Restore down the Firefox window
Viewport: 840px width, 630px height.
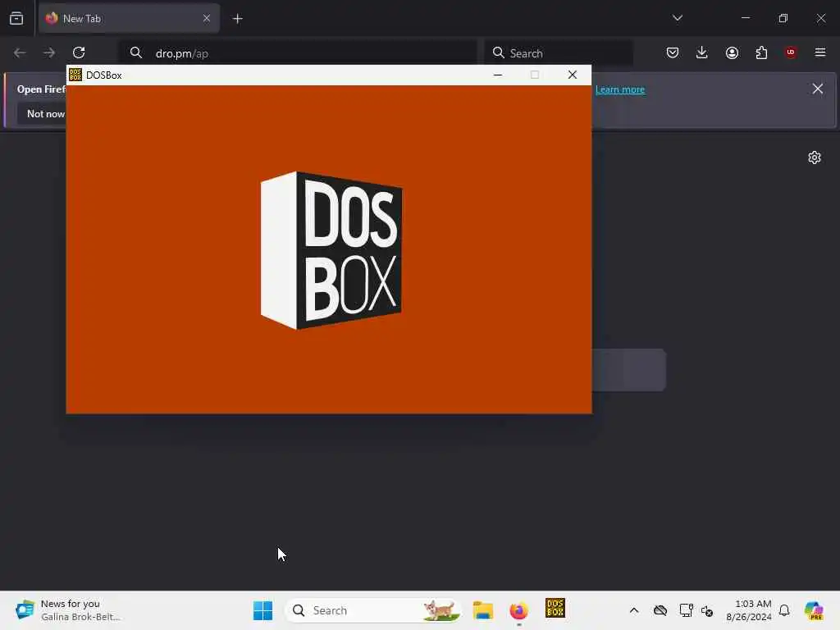click(783, 18)
